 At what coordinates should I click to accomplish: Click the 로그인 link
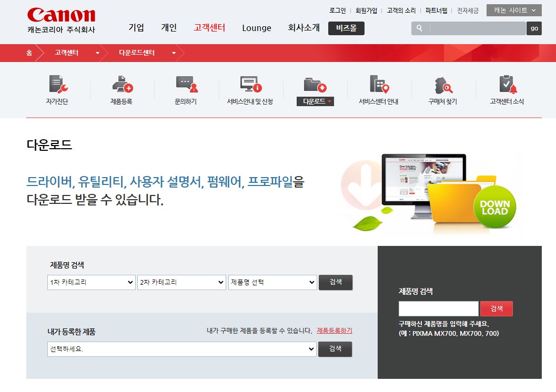pyautogui.click(x=337, y=11)
